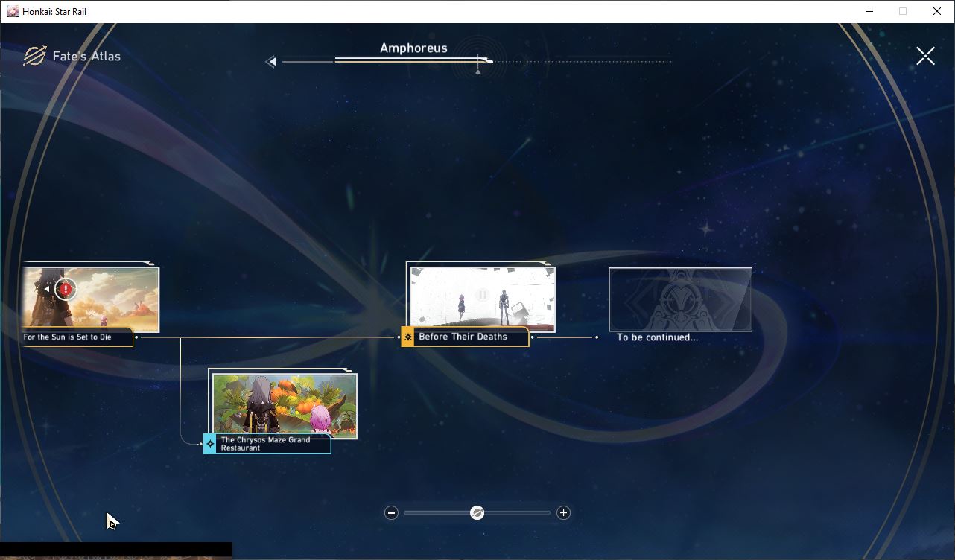Click the red exclamation alert icon
Image resolution: width=955 pixels, height=560 pixels.
(x=66, y=289)
